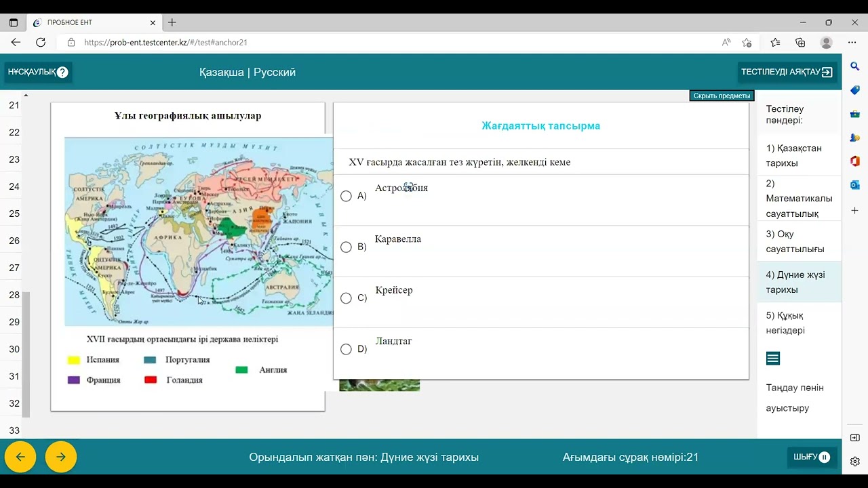Go to previous question yellow arrow
Viewport: 868px width, 488px height.
[x=20, y=457]
